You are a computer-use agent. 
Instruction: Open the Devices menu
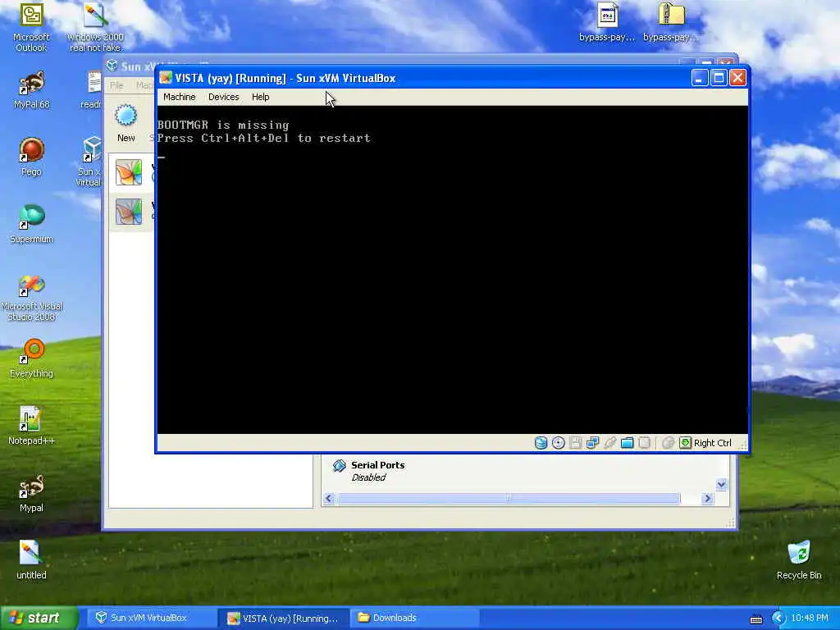[x=223, y=97]
